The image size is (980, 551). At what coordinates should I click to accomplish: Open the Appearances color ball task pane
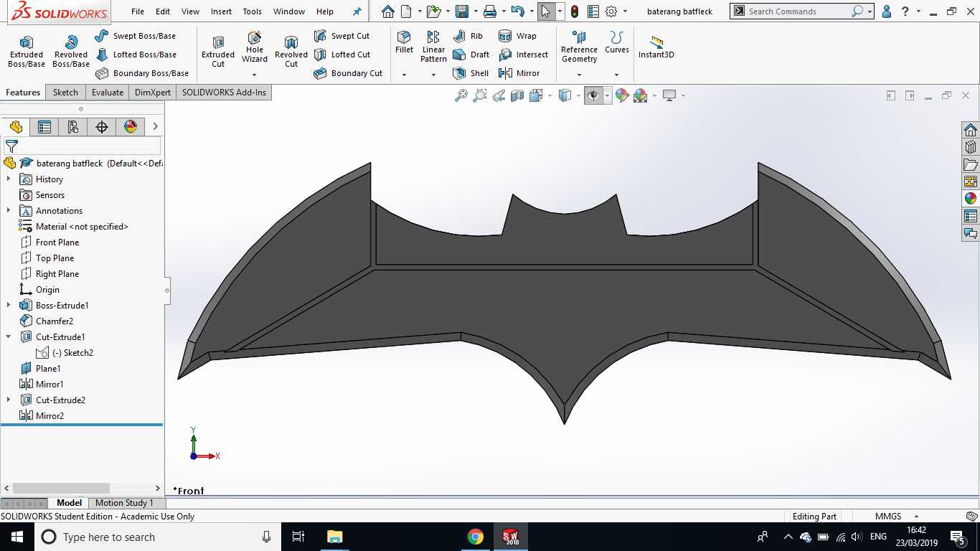click(971, 199)
